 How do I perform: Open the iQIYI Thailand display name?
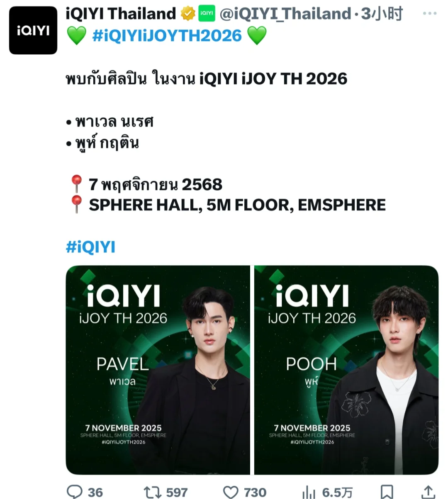[x=121, y=14]
